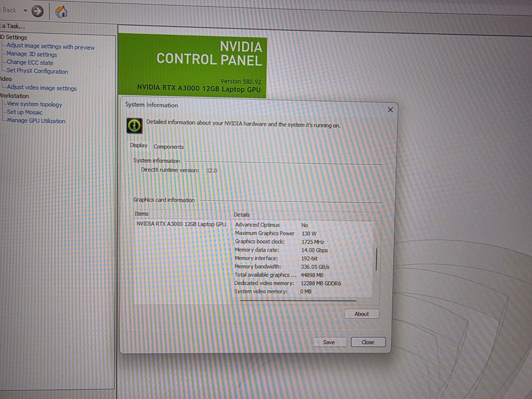Switch to the Display tab
532x399 pixels.
click(x=139, y=145)
